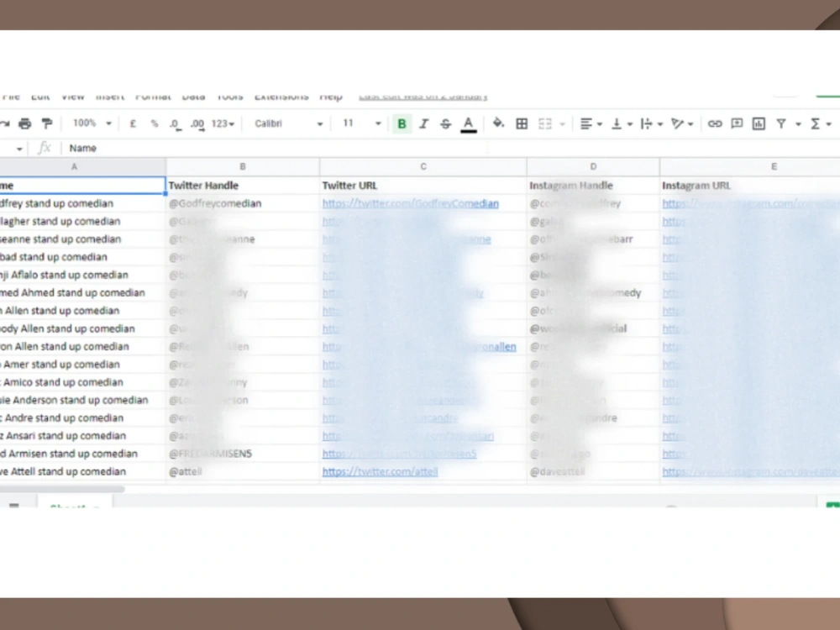Open the Tools menu
The height and width of the screenshot is (630, 840).
[230, 97]
